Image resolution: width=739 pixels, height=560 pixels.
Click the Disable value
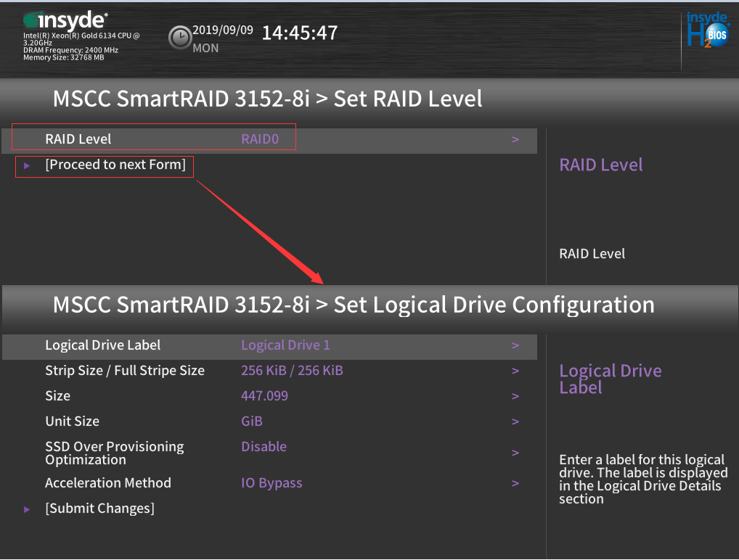(x=264, y=447)
